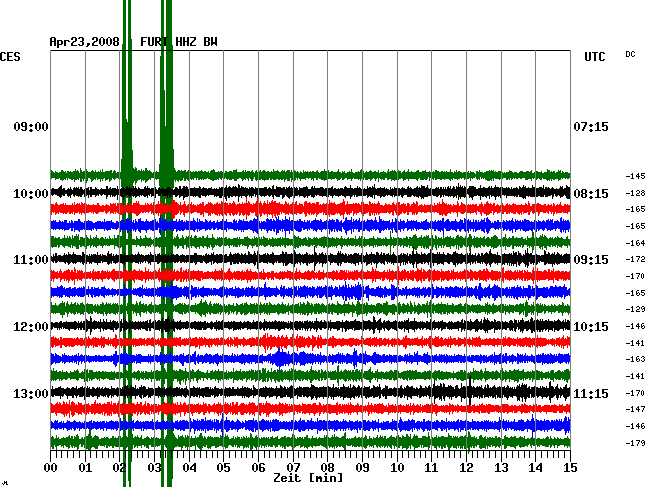Click the DC value '-172'
Image resolution: width=650 pixels, height=494 pixels.
click(635, 259)
